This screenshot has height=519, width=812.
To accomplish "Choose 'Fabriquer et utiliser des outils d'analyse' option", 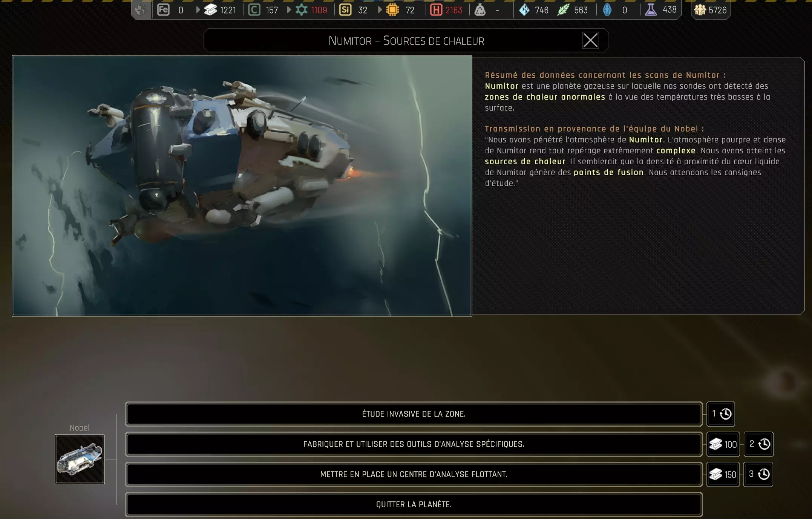I will point(414,444).
